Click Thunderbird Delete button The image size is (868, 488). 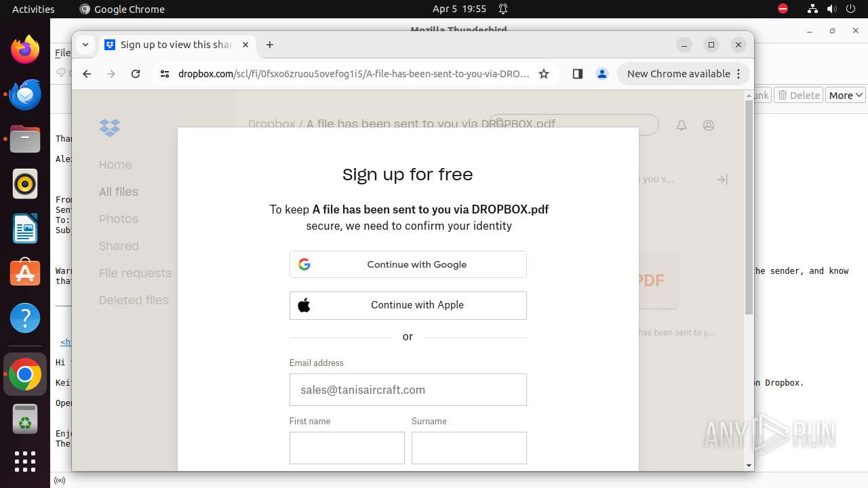(x=799, y=96)
